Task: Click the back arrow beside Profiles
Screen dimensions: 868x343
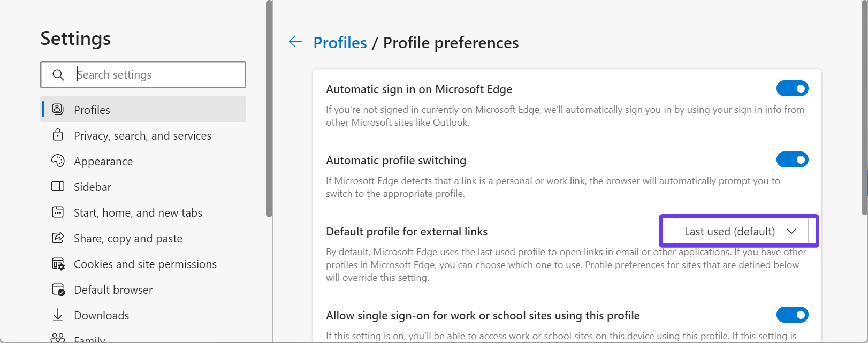Action: 295,42
